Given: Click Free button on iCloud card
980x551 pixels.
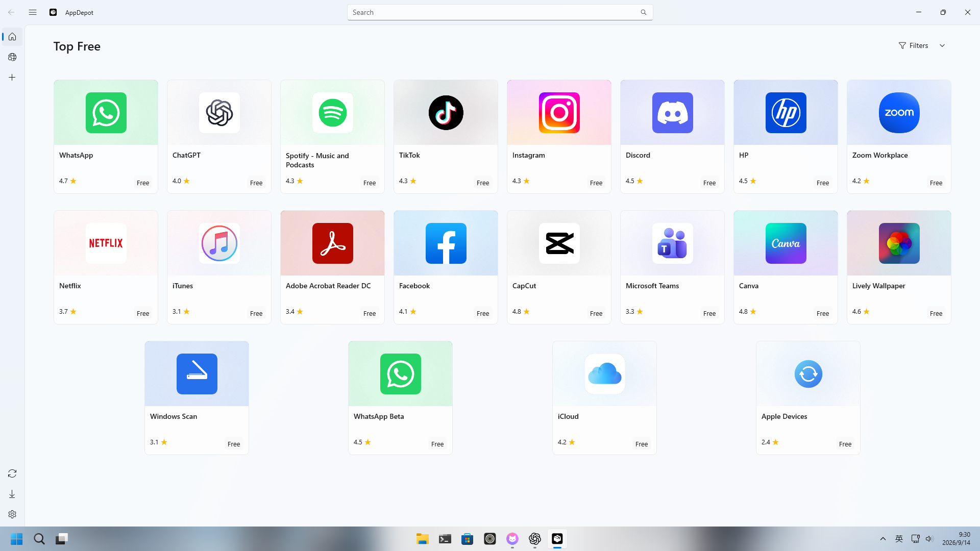Looking at the screenshot, I should (x=642, y=444).
